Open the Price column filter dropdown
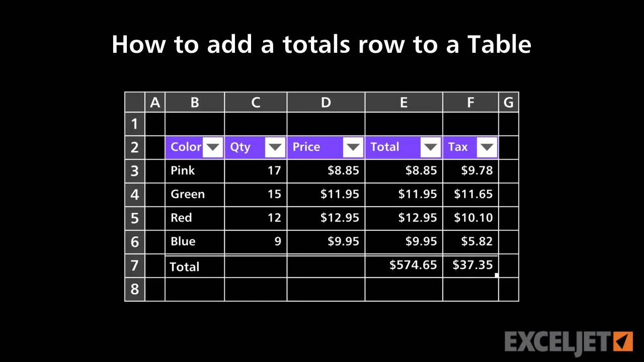 click(x=353, y=147)
